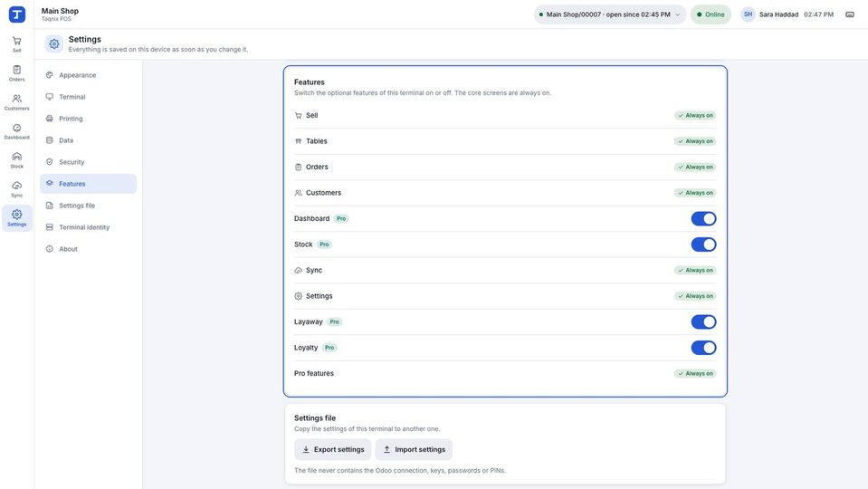The image size is (868, 489).
Task: Click the 'Pro features' row label
Action: 314,374
